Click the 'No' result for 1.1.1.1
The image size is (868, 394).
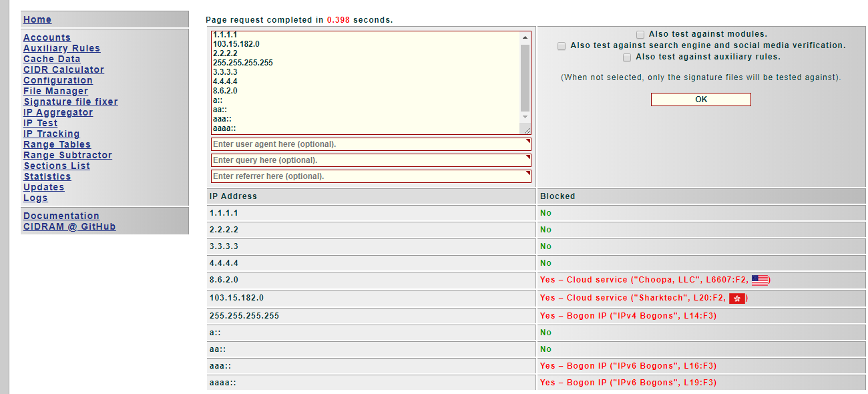(546, 214)
